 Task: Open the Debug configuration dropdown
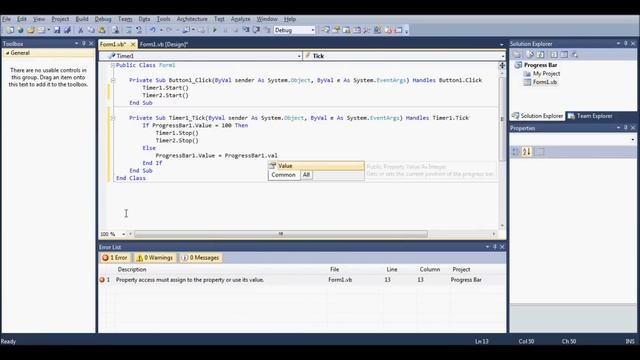point(313,30)
